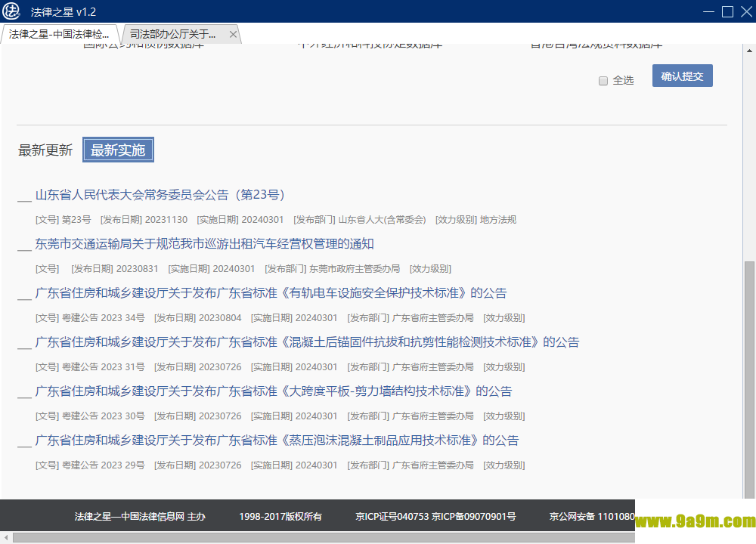Click 东莞市政府主管委办局 department text
This screenshot has height=544, width=756.
pos(355,269)
